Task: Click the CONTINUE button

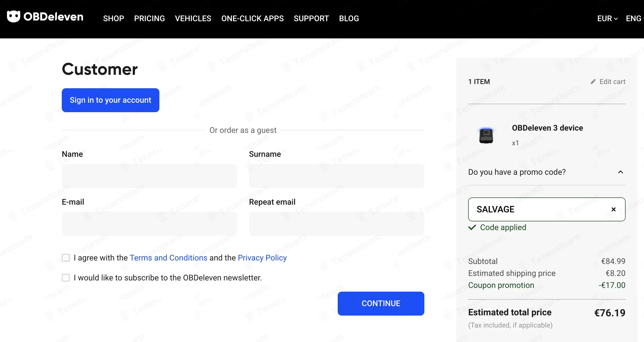Action: click(x=381, y=303)
